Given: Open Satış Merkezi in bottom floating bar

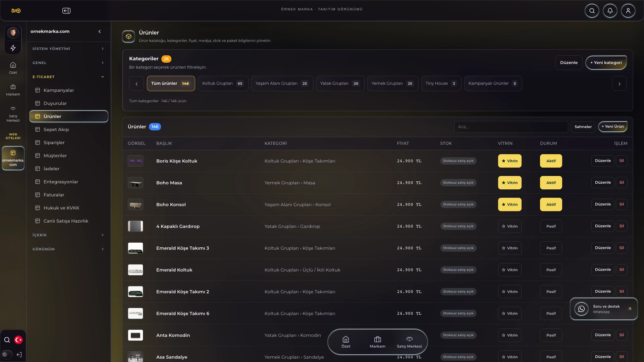Looking at the screenshot, I should click(409, 342).
